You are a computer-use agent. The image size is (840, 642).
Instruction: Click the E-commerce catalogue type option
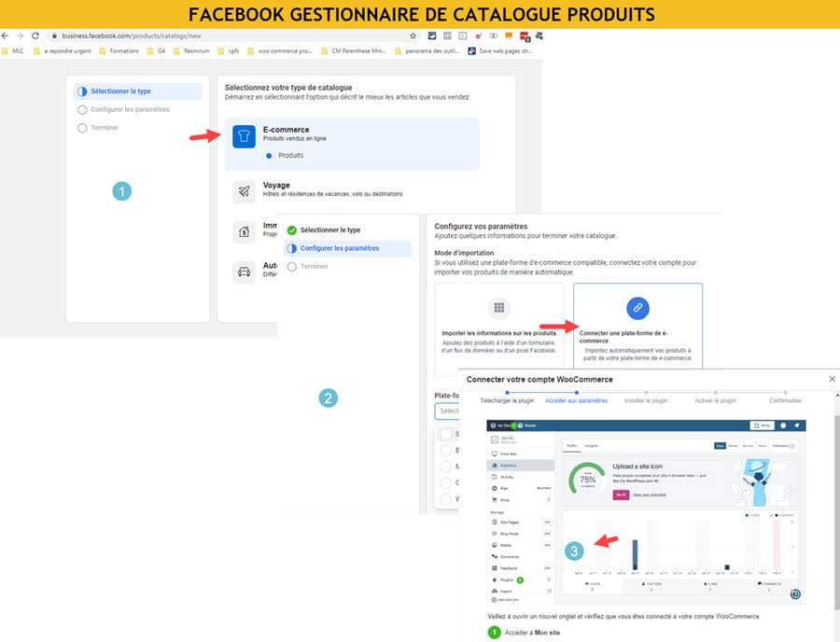coord(352,144)
